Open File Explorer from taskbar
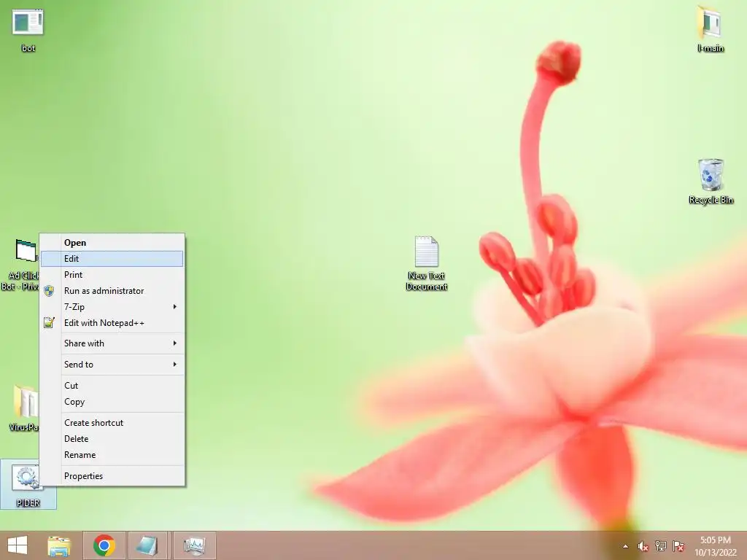Screen dimensions: 747x560 (x=59, y=545)
